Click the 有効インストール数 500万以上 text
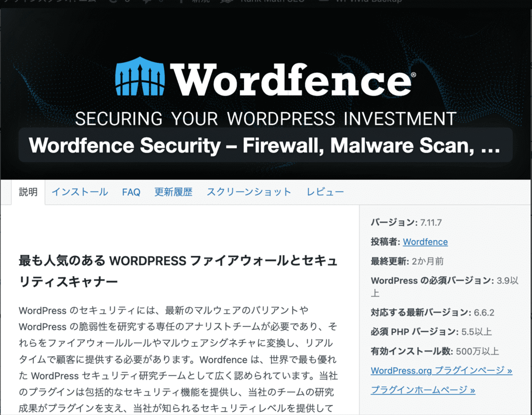 pos(435,351)
